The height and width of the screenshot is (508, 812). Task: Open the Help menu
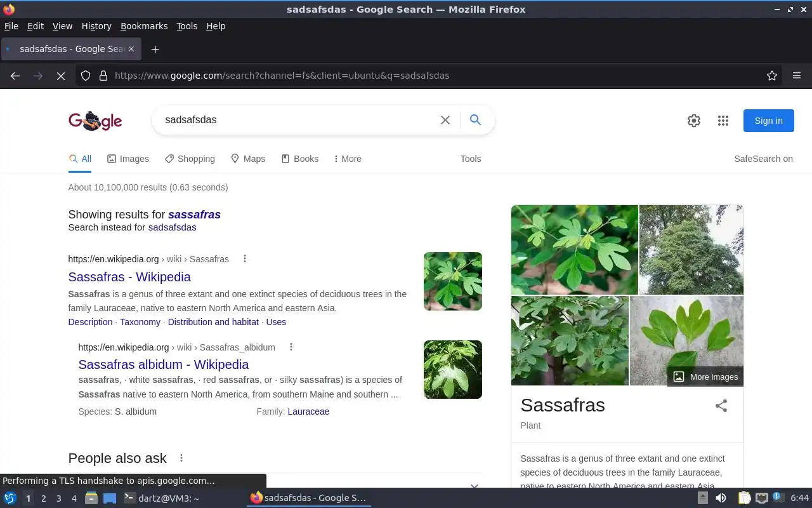(x=216, y=26)
